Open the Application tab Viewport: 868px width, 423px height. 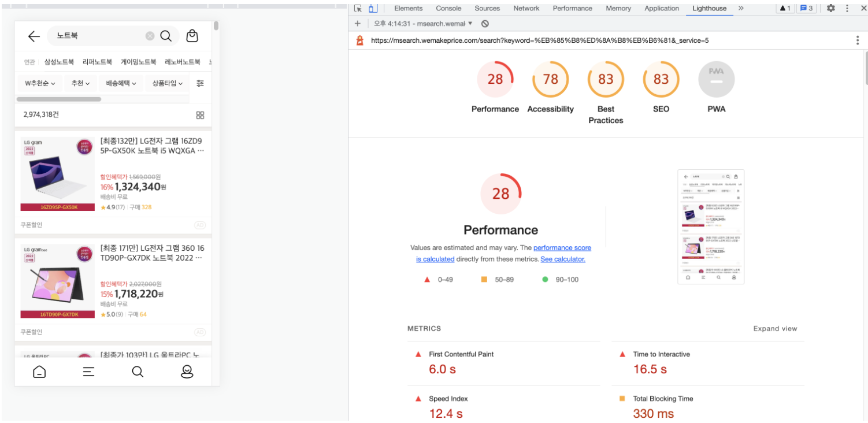coord(662,8)
